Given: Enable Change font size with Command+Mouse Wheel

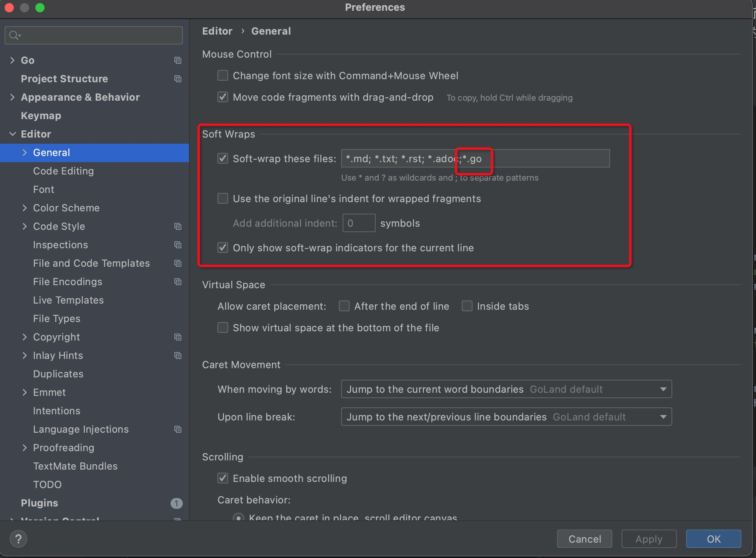Looking at the screenshot, I should 223,75.
